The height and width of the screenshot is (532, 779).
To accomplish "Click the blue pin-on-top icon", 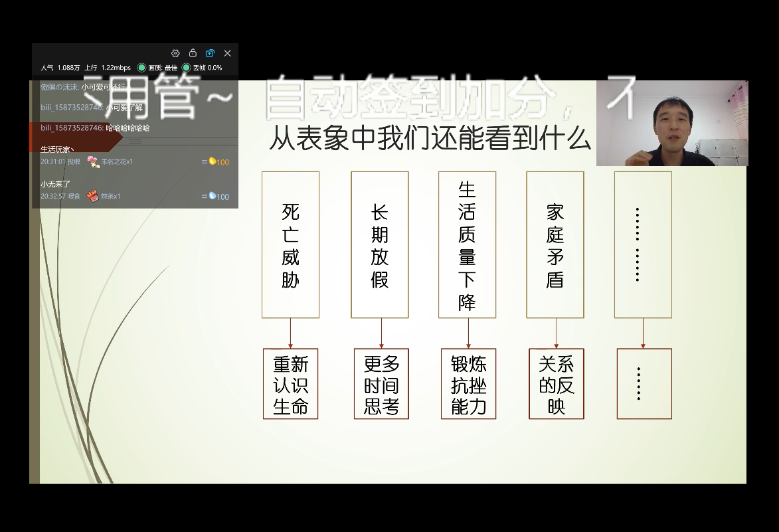I will point(210,53).
